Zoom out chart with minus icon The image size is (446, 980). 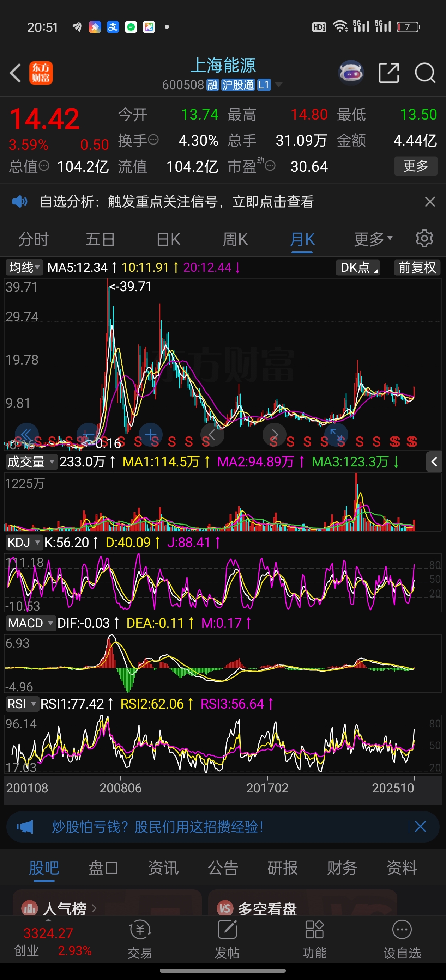[88, 434]
